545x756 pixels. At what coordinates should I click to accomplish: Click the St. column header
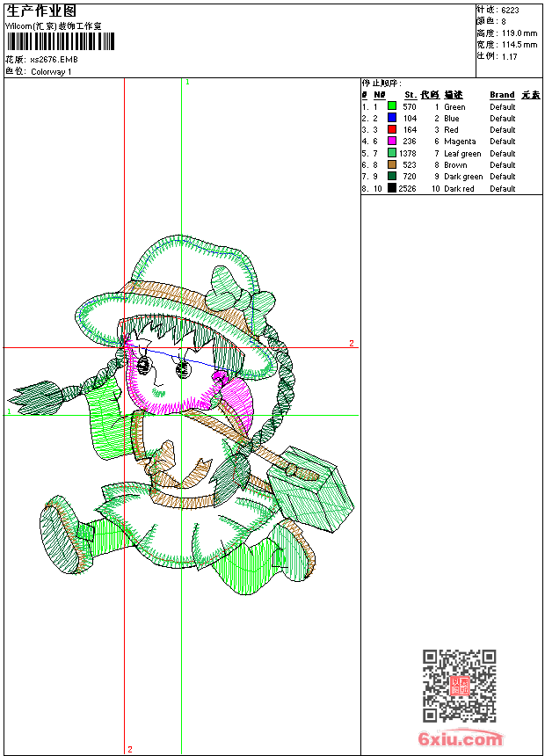(x=411, y=95)
